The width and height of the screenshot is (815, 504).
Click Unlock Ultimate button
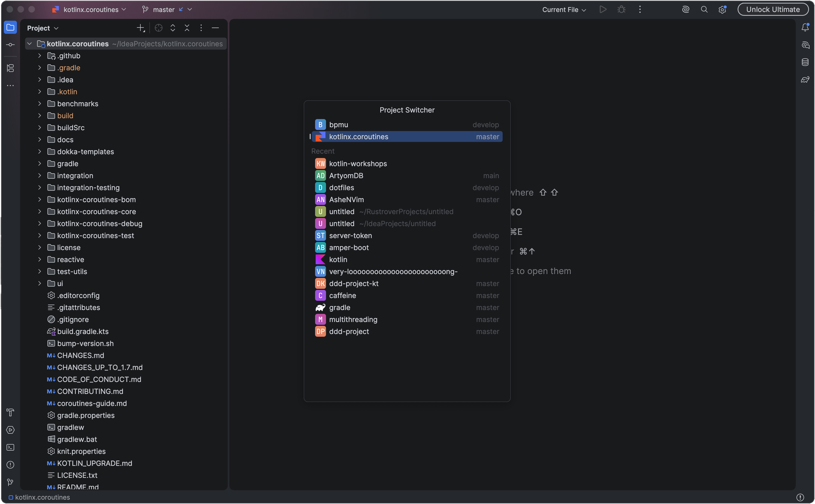point(773,9)
